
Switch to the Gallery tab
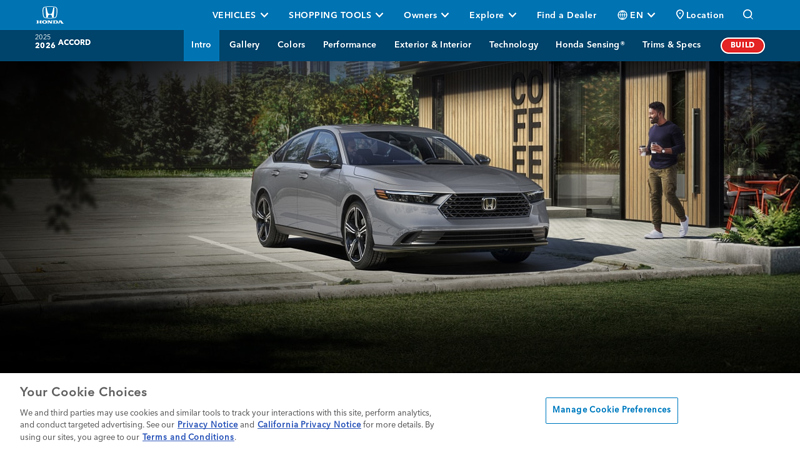coord(244,44)
